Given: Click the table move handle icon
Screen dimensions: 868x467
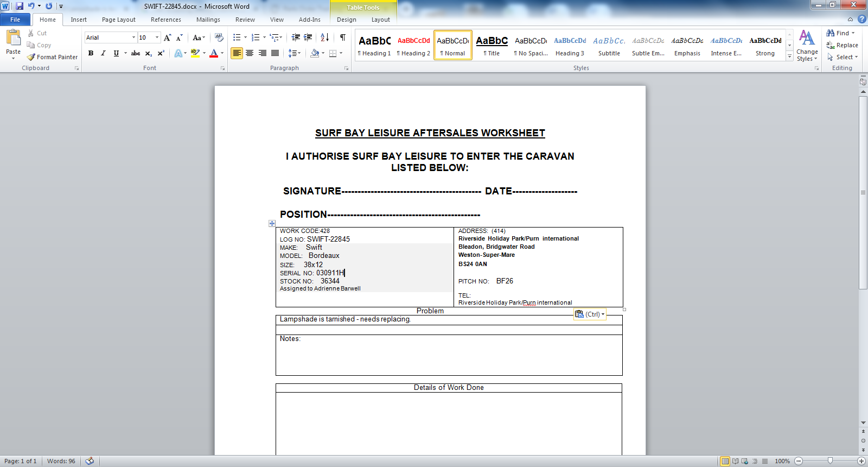Looking at the screenshot, I should [x=272, y=223].
